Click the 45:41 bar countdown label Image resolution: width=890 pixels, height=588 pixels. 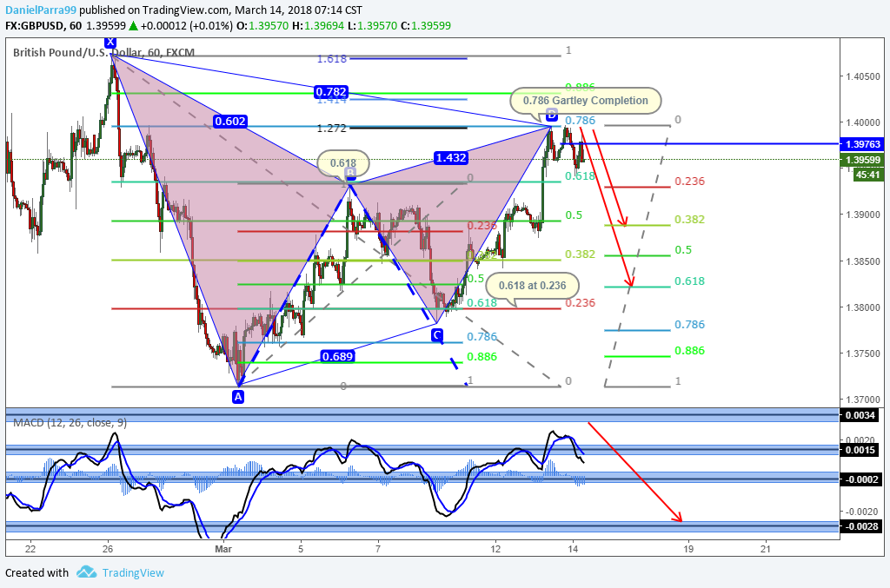pyautogui.click(x=868, y=175)
